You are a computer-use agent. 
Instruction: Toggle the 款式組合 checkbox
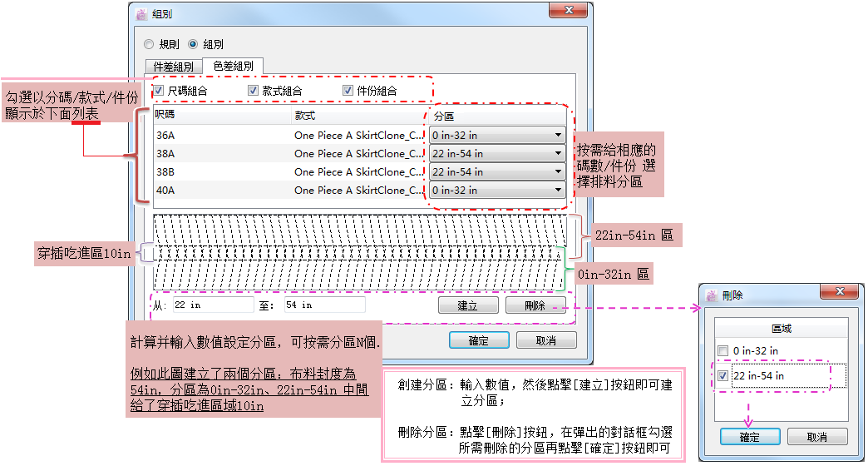254,91
